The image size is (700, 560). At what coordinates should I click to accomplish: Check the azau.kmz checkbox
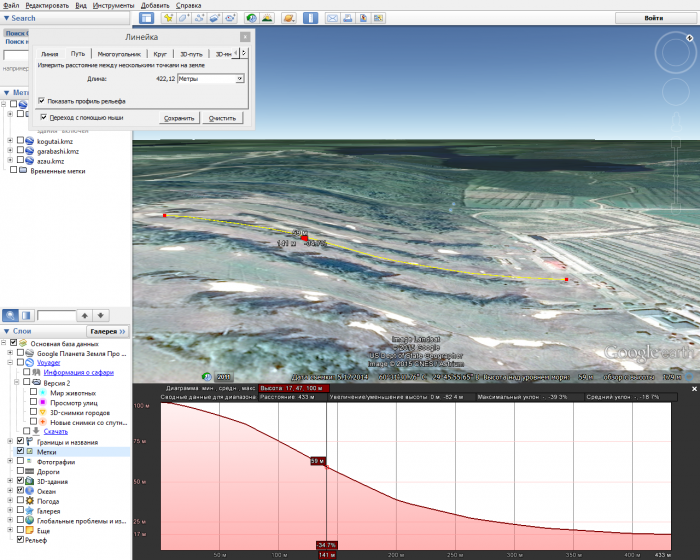click(x=20, y=160)
